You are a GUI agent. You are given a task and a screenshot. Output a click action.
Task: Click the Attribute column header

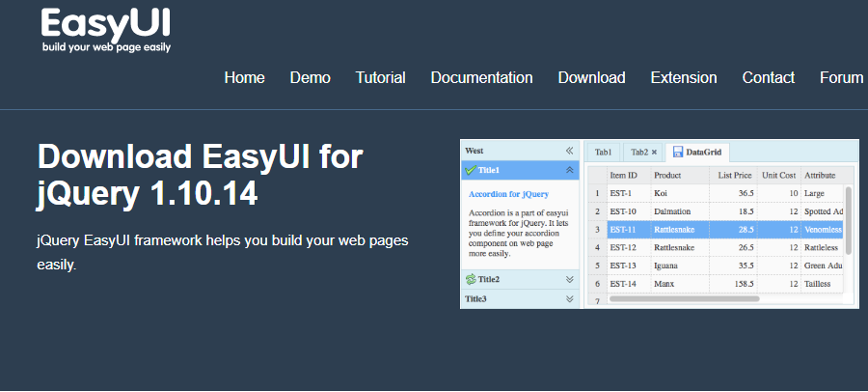coord(822,175)
